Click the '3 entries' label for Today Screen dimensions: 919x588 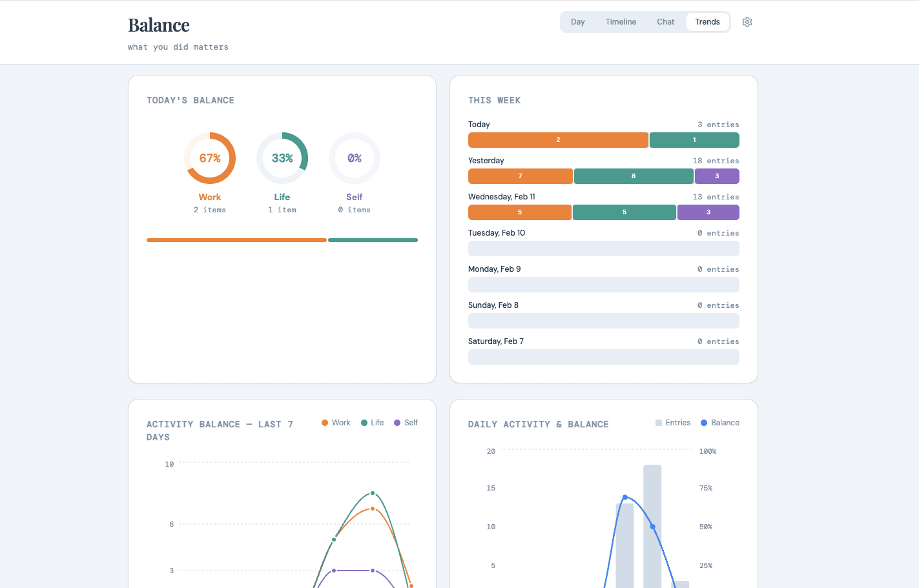[x=718, y=125]
